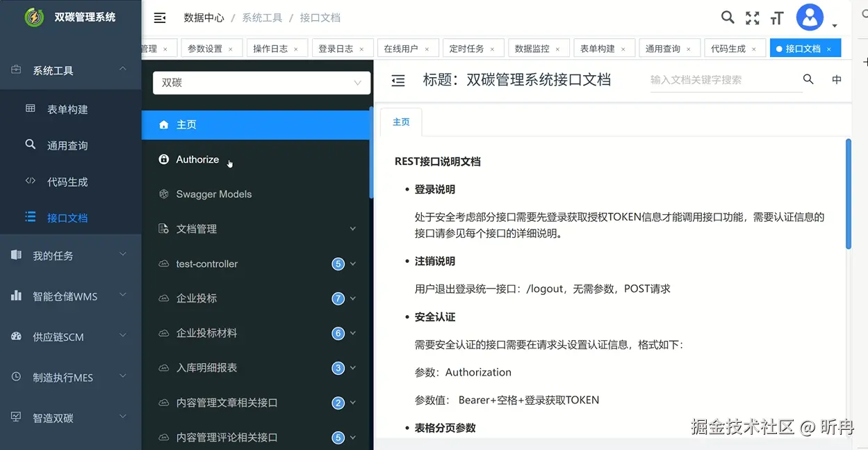
Task: Select 接口文档 in the sidebar
Action: pyautogui.click(x=70, y=218)
